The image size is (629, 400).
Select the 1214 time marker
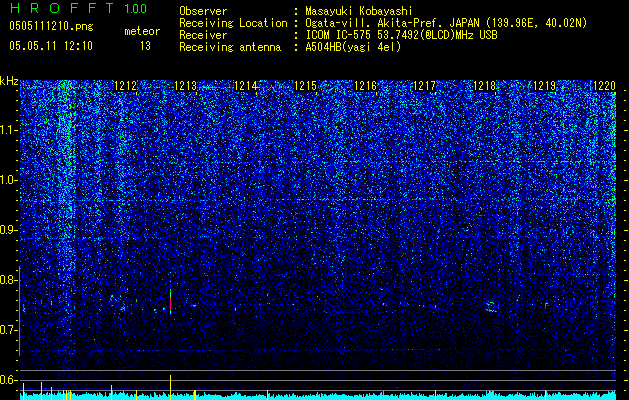click(x=246, y=86)
